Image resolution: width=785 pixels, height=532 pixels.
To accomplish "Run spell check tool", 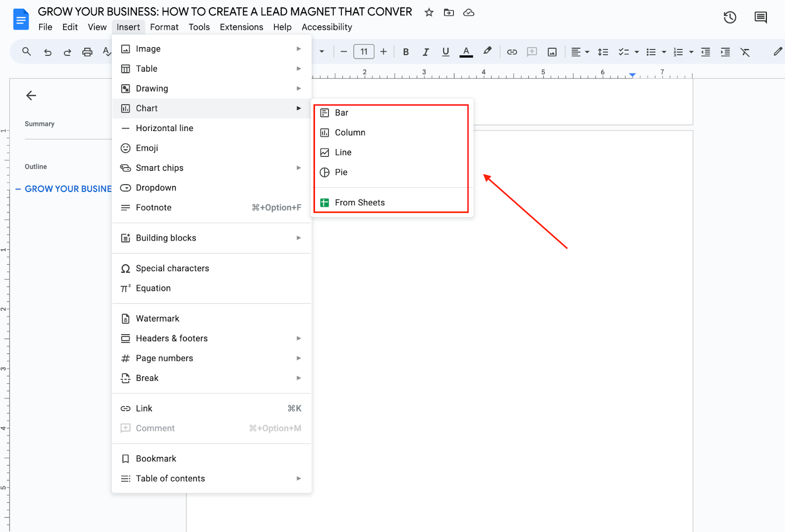I will 106,52.
